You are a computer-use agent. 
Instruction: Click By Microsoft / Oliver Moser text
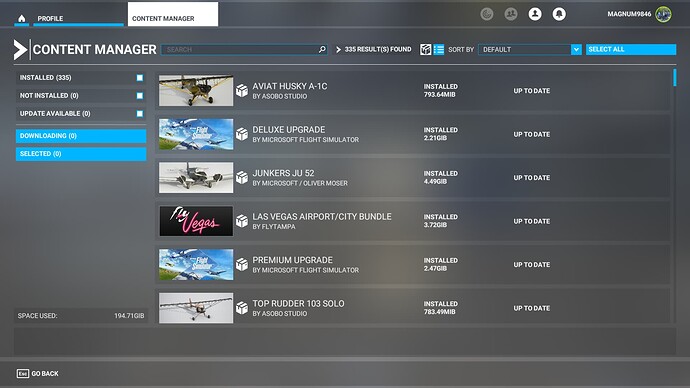pos(300,183)
